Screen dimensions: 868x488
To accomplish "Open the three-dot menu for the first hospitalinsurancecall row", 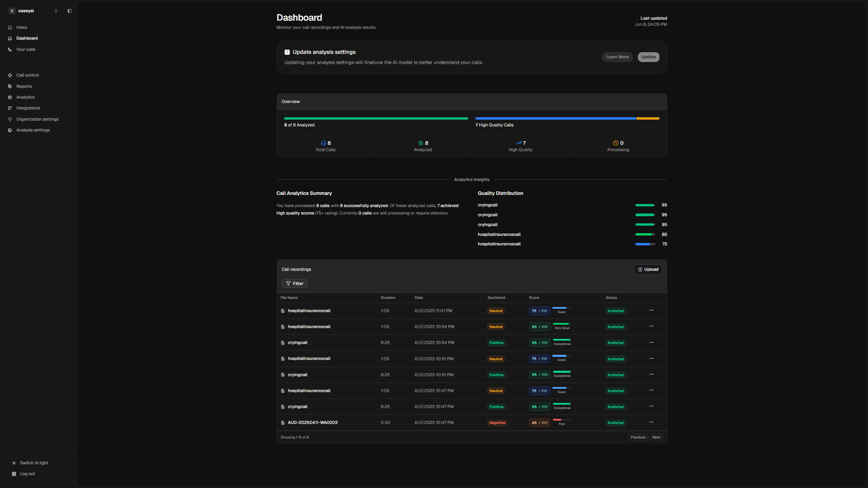I will (x=651, y=310).
